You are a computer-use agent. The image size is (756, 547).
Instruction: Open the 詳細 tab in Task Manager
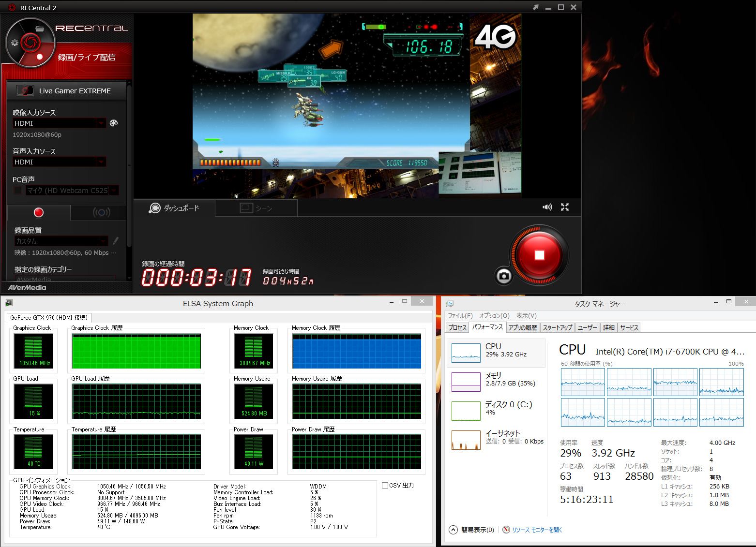tap(609, 327)
